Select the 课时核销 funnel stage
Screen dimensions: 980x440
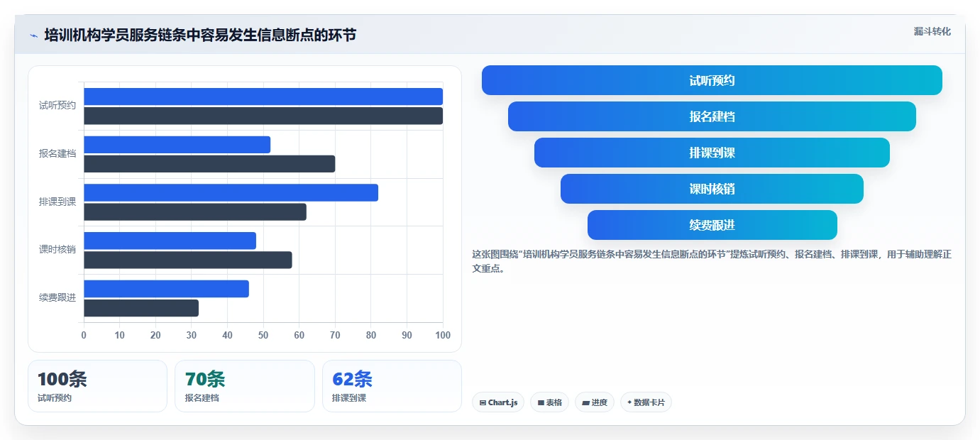712,189
